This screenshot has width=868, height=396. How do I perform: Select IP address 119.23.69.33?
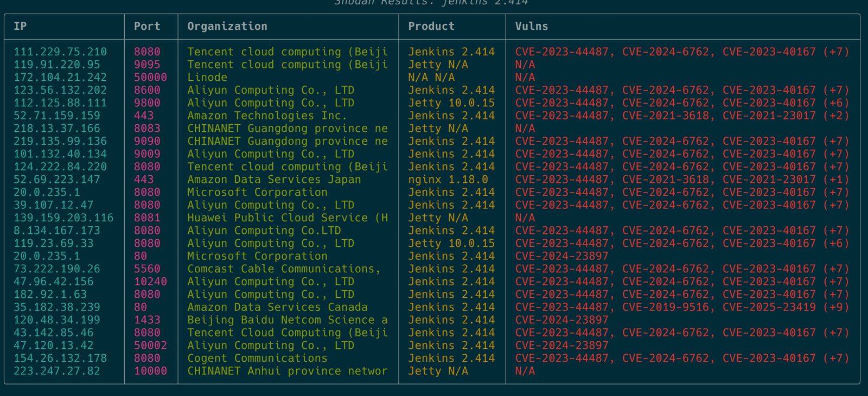click(x=54, y=243)
